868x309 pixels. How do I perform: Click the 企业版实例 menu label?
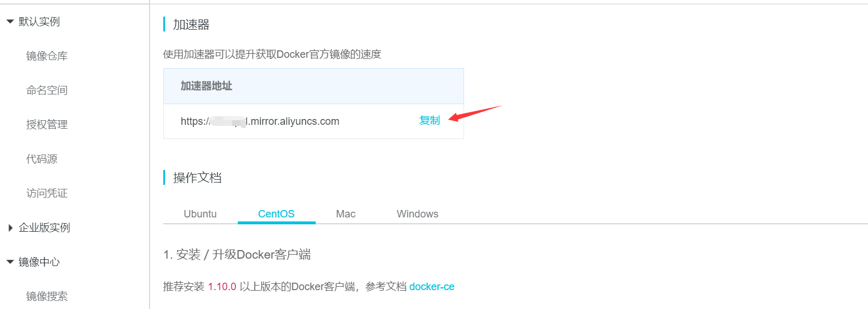pyautogui.click(x=45, y=228)
